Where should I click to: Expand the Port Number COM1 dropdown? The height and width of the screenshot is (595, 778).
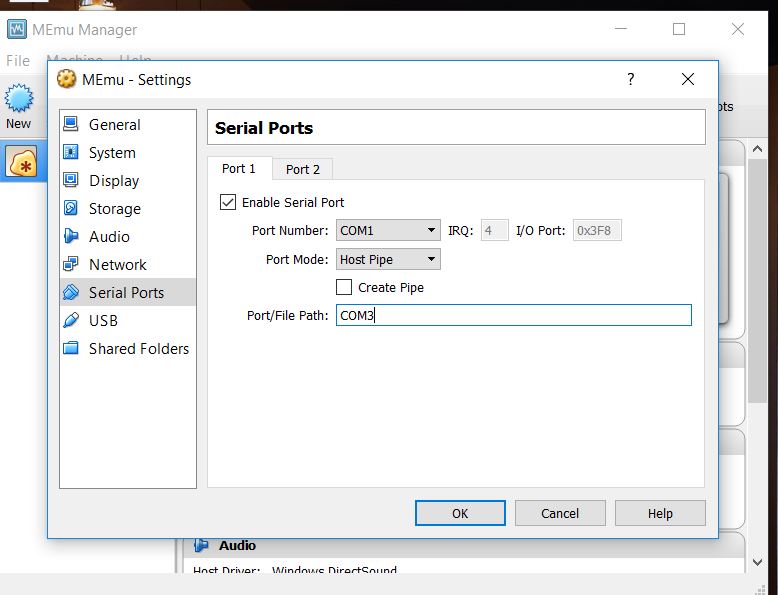tap(388, 231)
